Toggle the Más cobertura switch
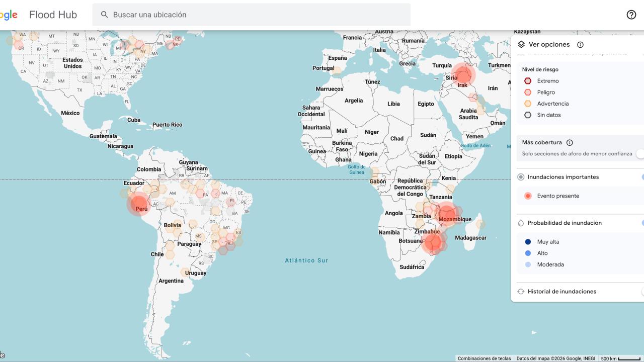The width and height of the screenshot is (644, 362). [x=640, y=154]
